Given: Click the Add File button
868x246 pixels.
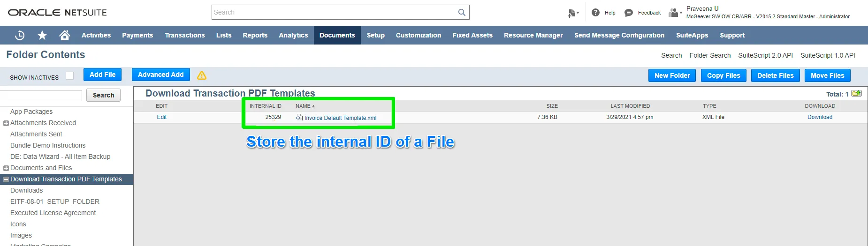Looking at the screenshot, I should point(103,75).
